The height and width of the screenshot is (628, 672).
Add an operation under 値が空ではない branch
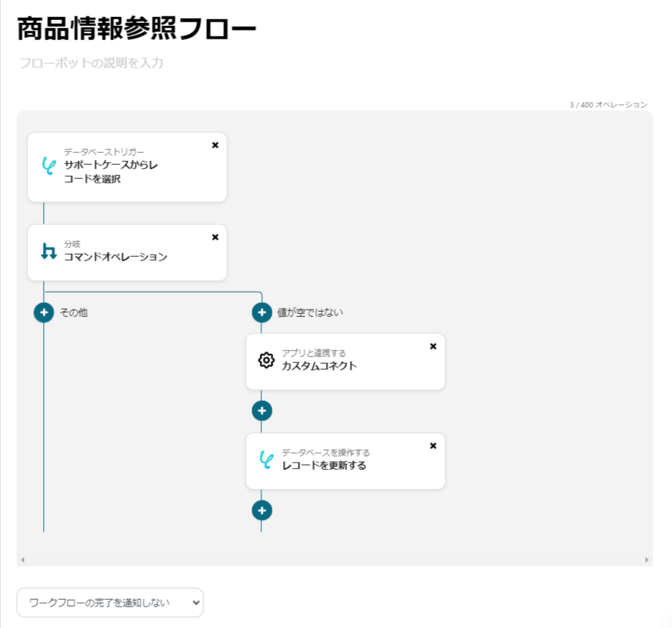click(262, 313)
